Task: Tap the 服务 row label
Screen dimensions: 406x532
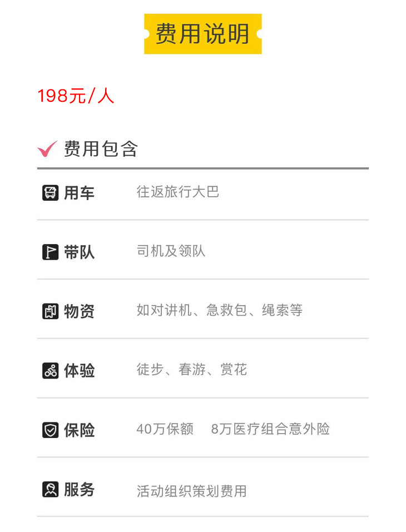Action: click(x=79, y=489)
